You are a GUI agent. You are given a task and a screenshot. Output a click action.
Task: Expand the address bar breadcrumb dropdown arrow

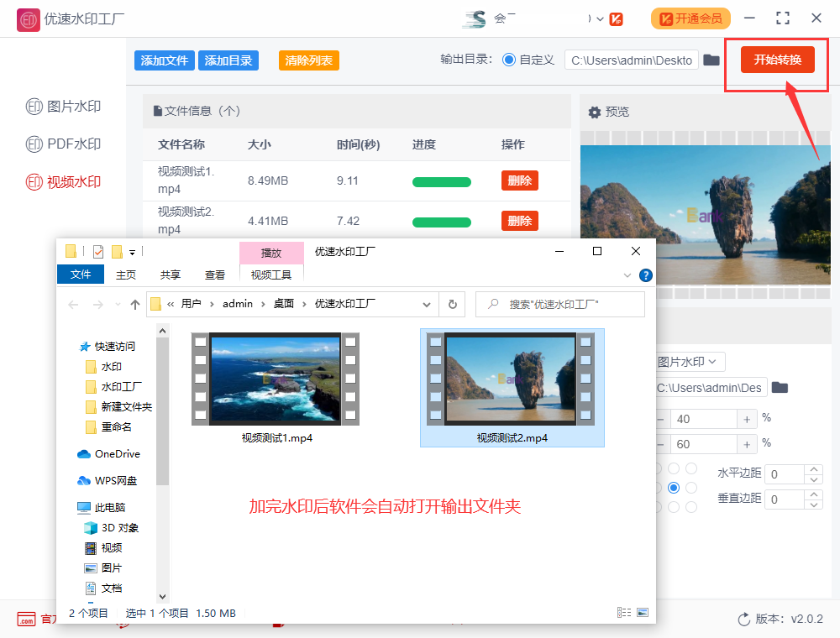tap(427, 304)
